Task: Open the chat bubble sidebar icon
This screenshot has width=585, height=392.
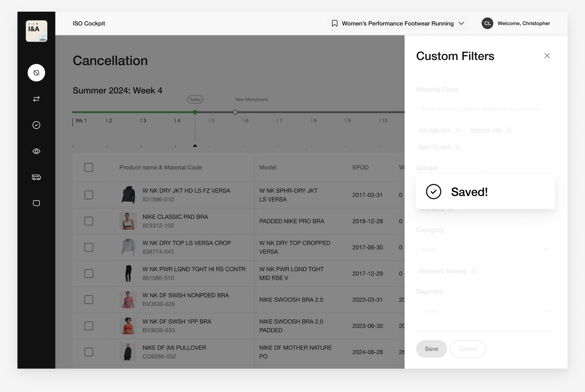Action: click(36, 203)
